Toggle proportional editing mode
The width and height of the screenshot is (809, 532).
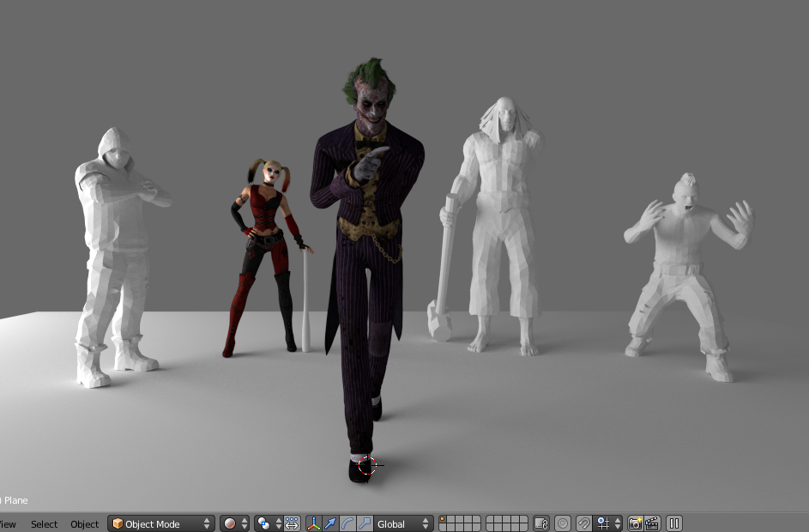click(x=563, y=523)
